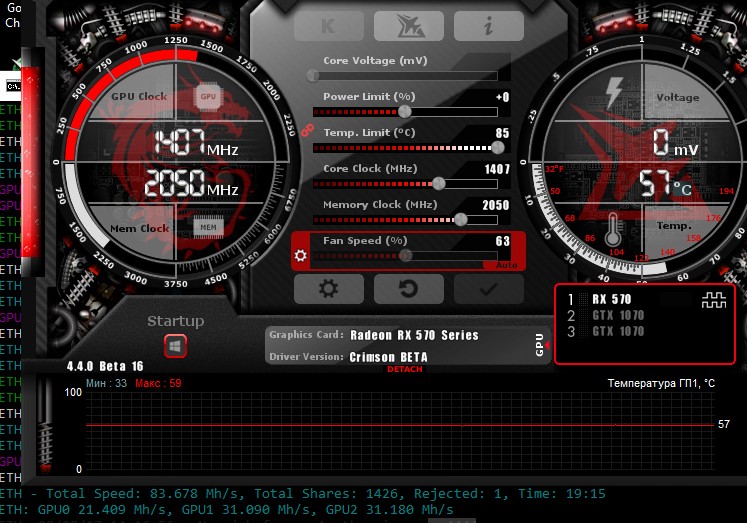Viewport: 747px width, 523px height.
Task: Click the "Макс : 59" graph label
Action: (x=158, y=383)
